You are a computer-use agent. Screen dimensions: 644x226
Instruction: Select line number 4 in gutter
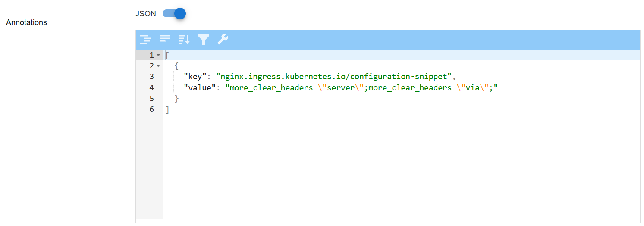pos(152,87)
